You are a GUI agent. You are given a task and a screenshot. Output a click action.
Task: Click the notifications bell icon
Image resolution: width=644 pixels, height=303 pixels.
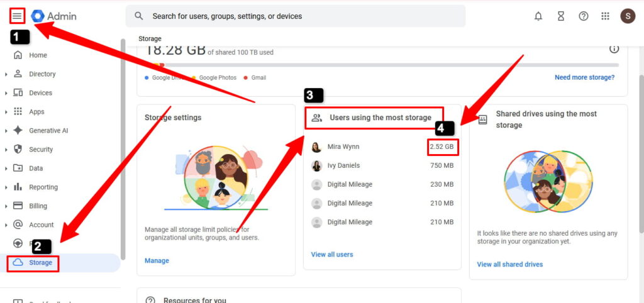pos(538,16)
